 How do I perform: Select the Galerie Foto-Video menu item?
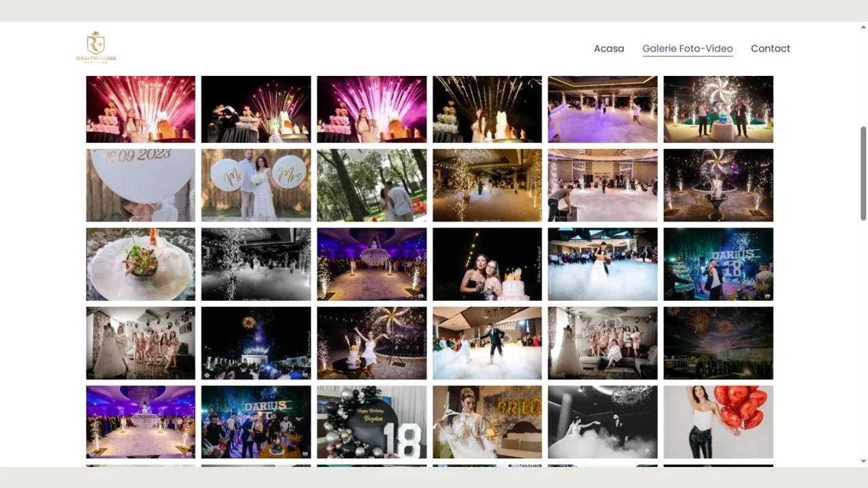(x=687, y=49)
